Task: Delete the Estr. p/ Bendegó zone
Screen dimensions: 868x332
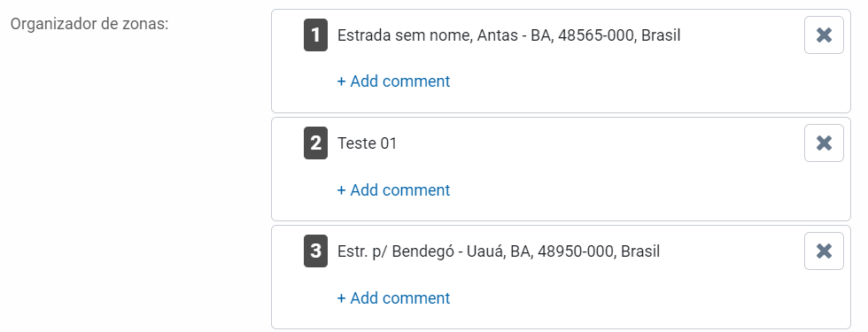Action: click(824, 251)
